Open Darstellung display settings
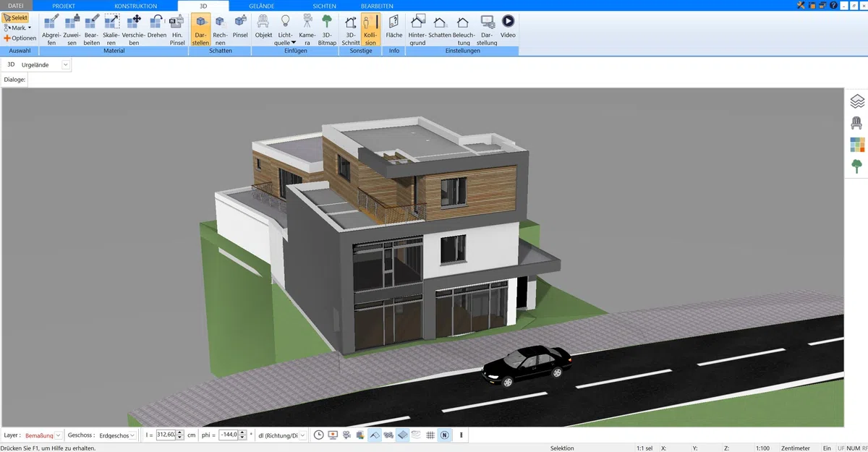 [x=488, y=30]
